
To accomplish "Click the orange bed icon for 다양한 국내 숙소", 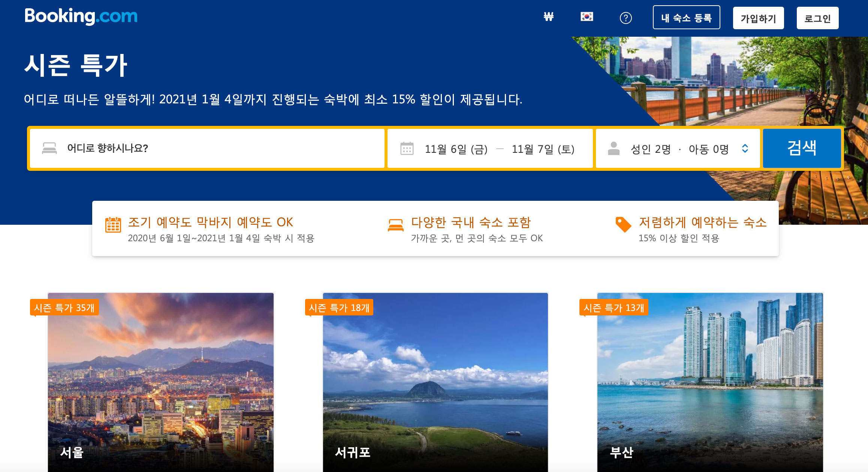I will (x=395, y=225).
